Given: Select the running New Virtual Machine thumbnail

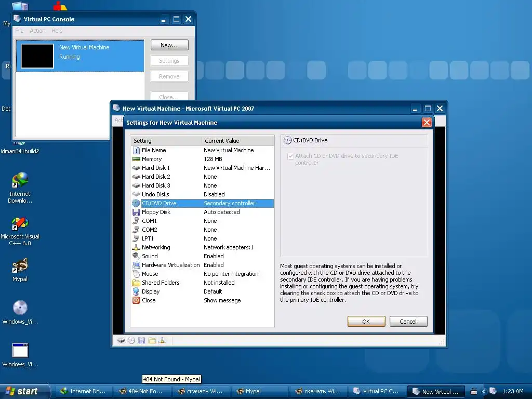Looking at the screenshot, I should (37, 56).
